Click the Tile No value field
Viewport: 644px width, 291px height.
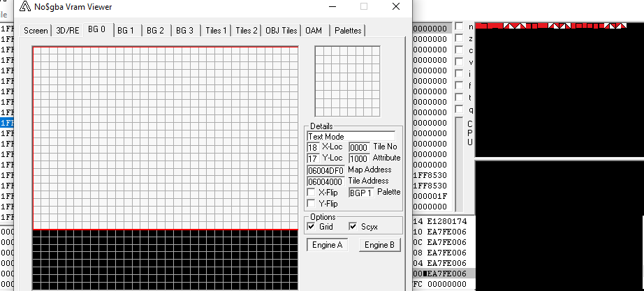click(359, 147)
